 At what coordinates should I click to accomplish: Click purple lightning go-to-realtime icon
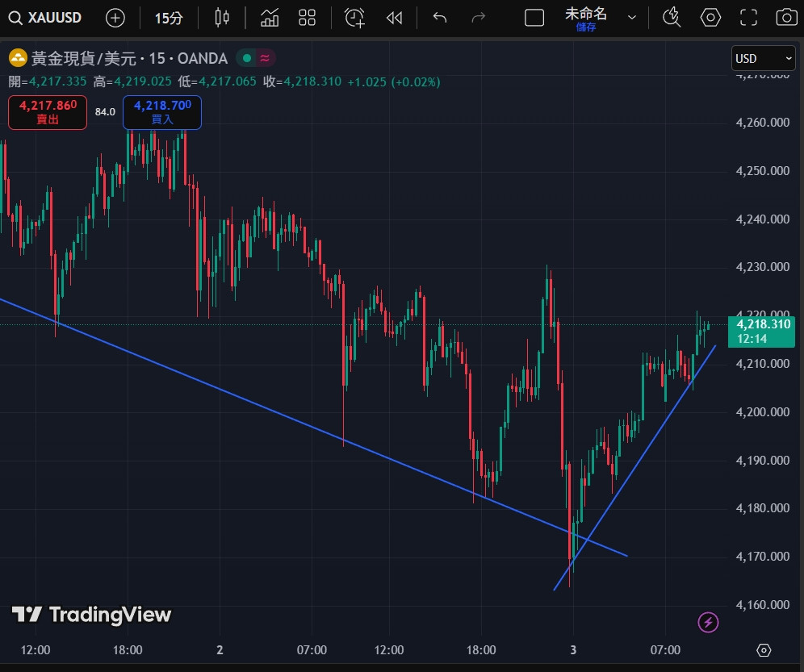pyautogui.click(x=708, y=622)
